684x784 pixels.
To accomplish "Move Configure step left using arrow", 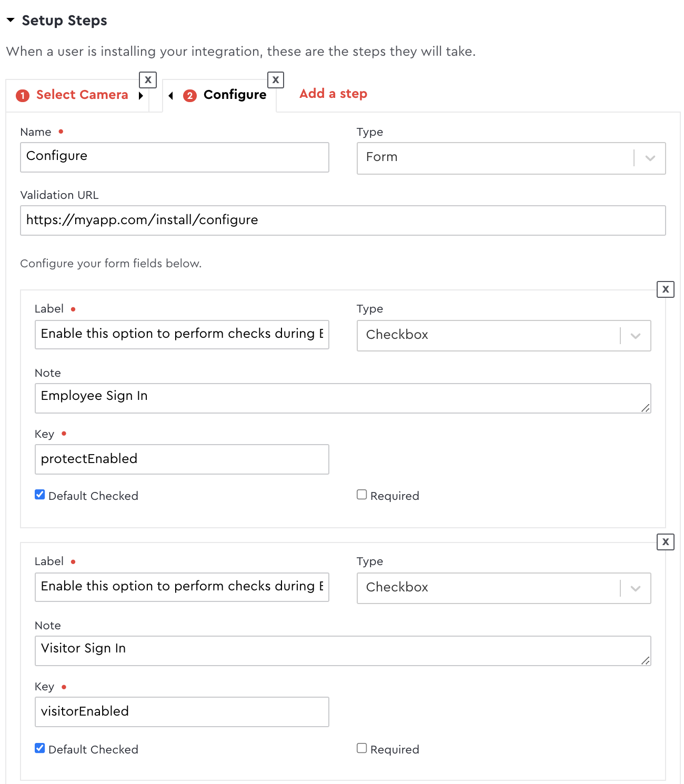I will pyautogui.click(x=171, y=96).
